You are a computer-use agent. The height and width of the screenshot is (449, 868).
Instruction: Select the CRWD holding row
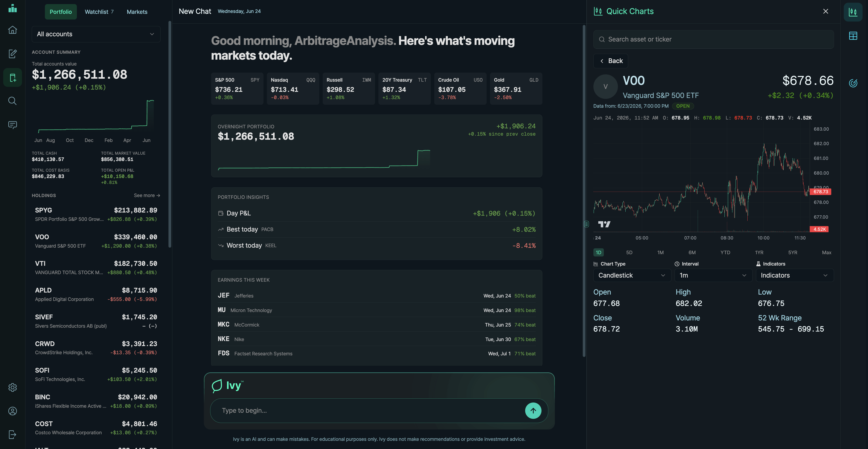click(x=96, y=348)
